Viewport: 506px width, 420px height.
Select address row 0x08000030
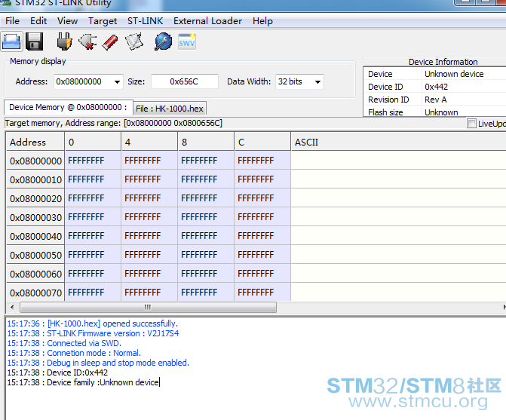[x=36, y=217]
